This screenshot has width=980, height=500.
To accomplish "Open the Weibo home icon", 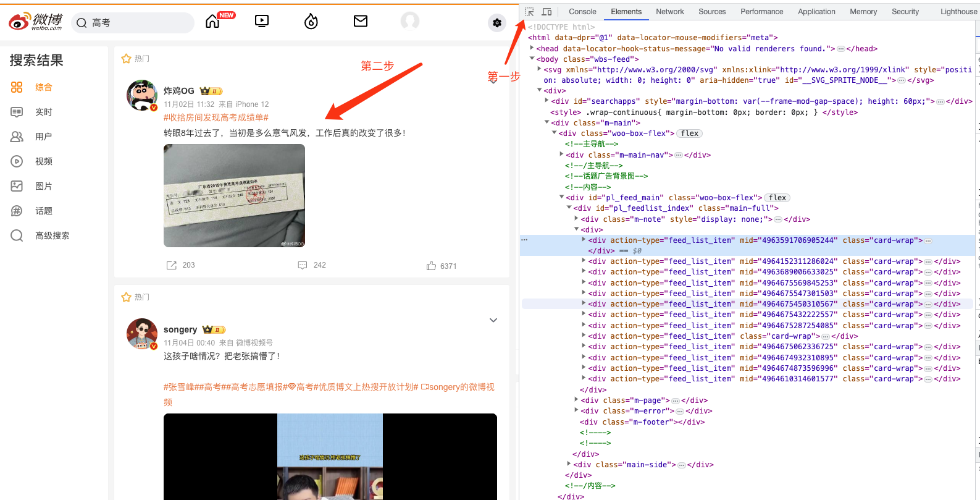I will [212, 22].
